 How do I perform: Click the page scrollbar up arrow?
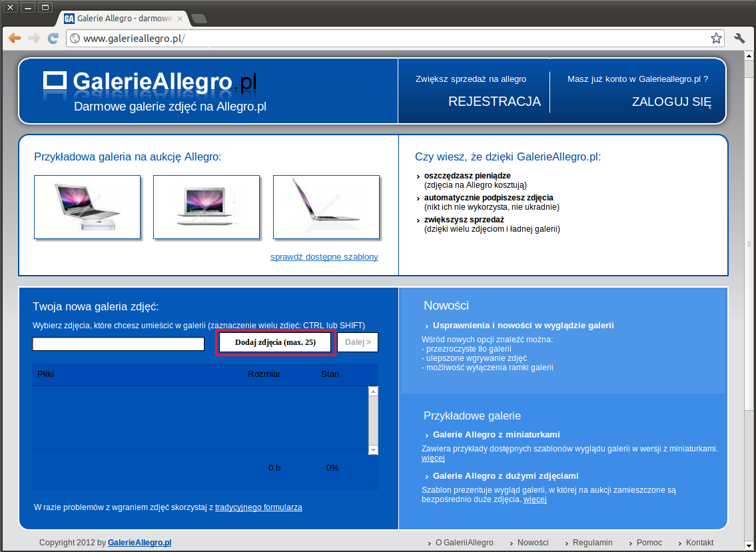(749, 55)
